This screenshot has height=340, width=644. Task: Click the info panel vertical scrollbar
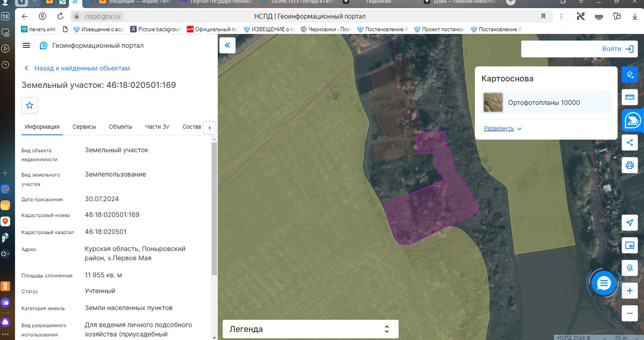click(214, 209)
